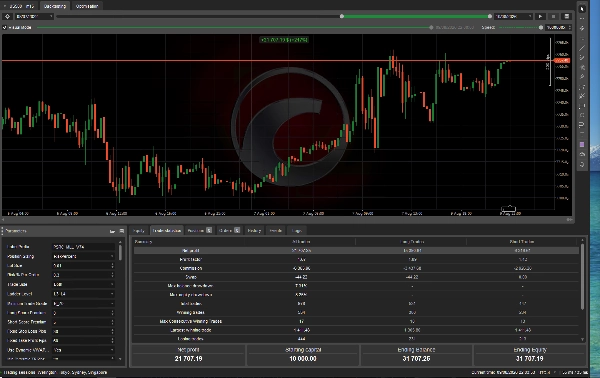Open the History tab
The height and width of the screenshot is (378, 600).
[x=254, y=230]
